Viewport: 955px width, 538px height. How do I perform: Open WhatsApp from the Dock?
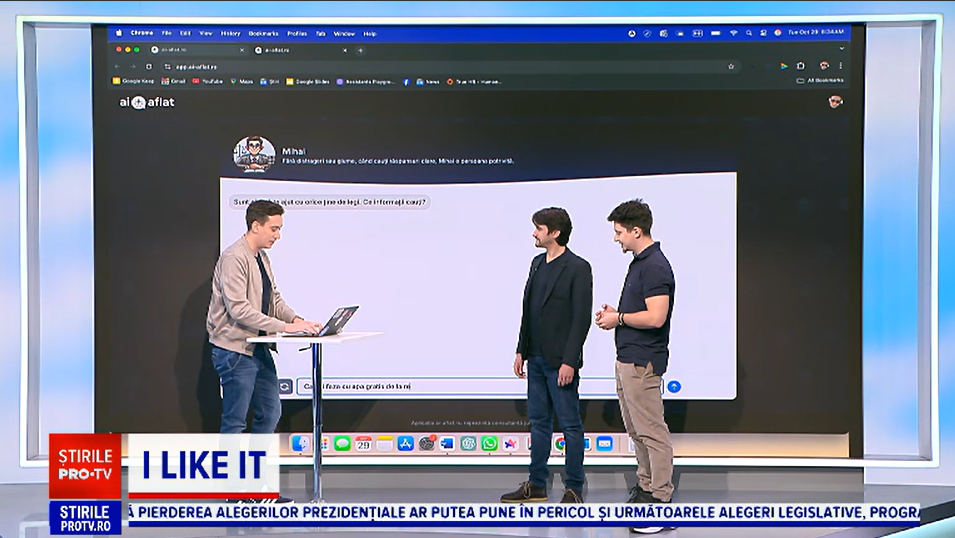click(x=489, y=444)
